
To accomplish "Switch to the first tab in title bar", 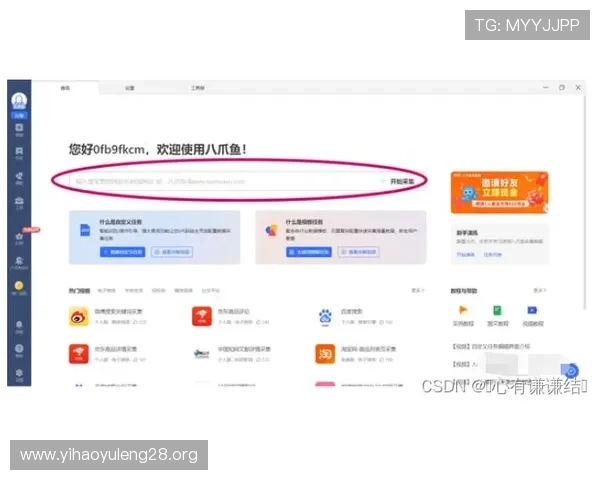I will 65,88.
